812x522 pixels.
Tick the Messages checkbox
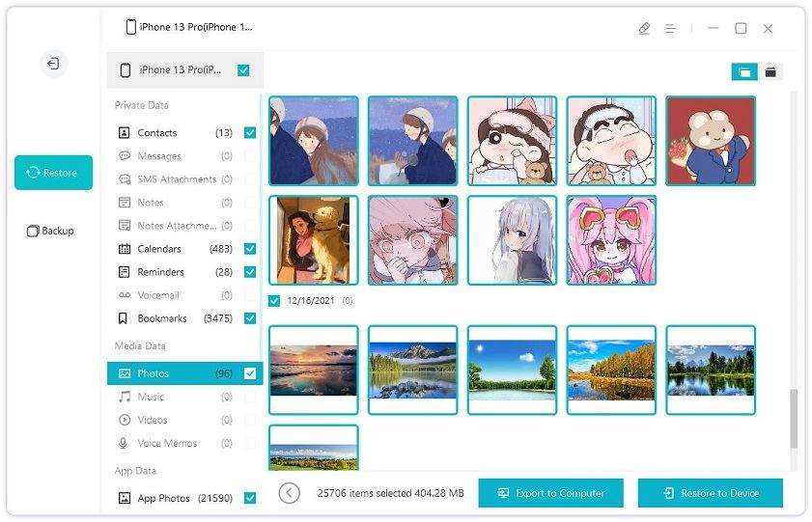point(250,155)
